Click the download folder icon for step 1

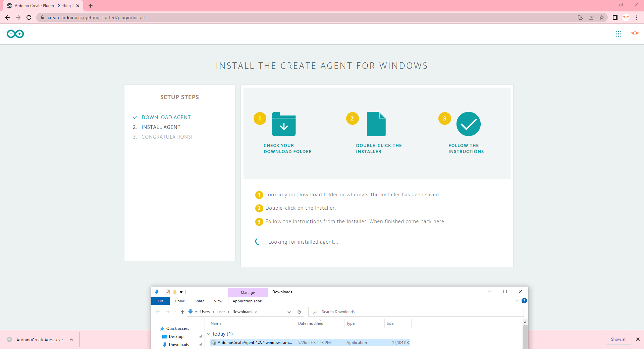[284, 124]
